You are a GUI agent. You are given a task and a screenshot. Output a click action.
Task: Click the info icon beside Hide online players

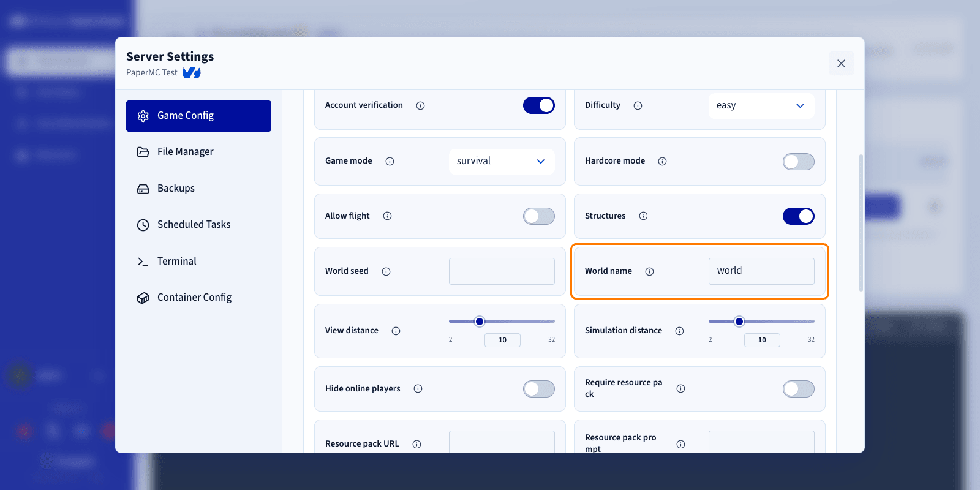pos(418,388)
